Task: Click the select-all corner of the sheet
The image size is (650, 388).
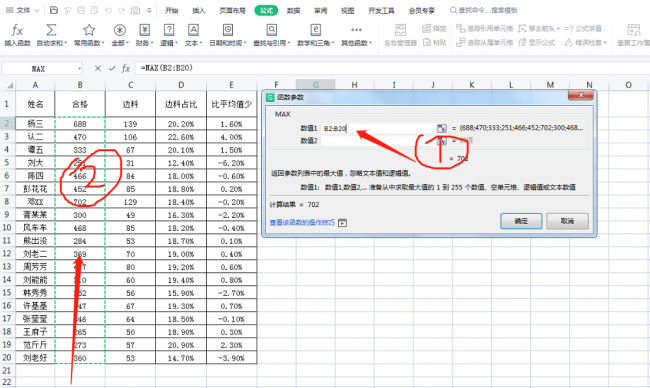Action: click(9, 85)
